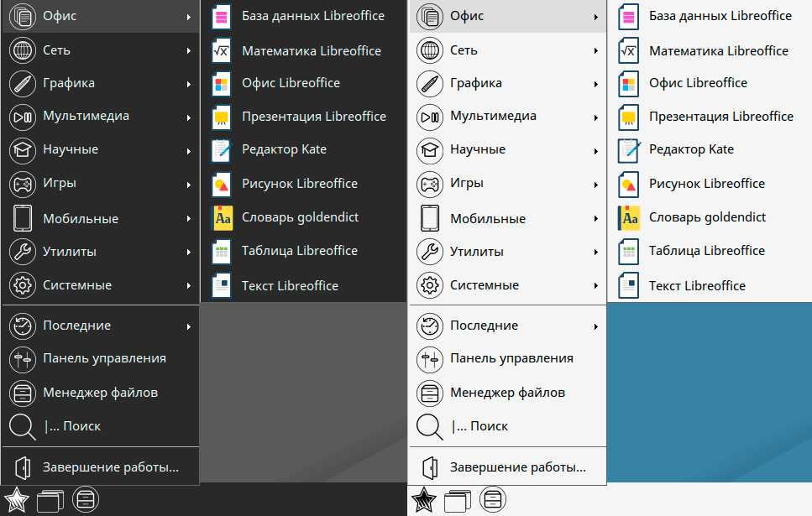The image size is (812, 516).
Task: Click the LibreOffice Draw icon in the light submenu
Action: coord(628,184)
